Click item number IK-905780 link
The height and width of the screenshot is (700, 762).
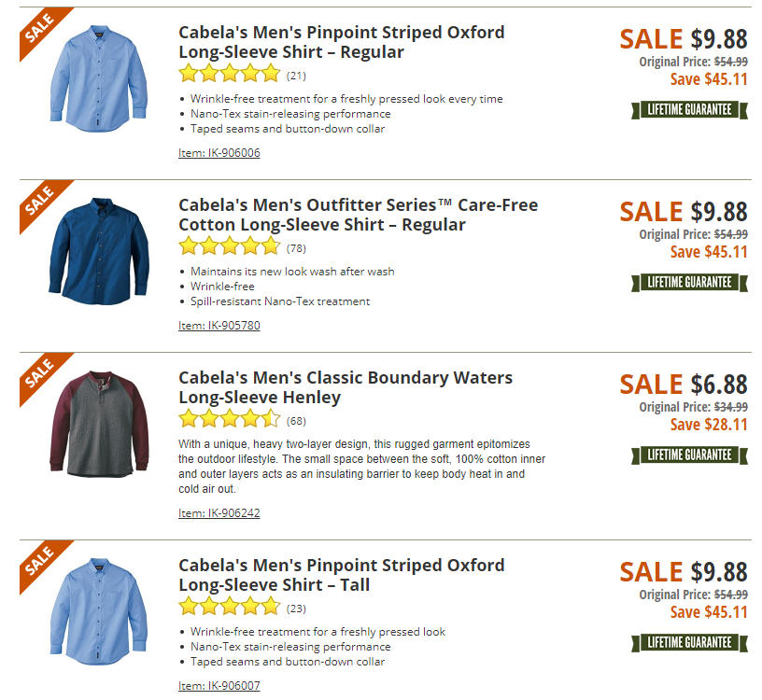pos(219,326)
